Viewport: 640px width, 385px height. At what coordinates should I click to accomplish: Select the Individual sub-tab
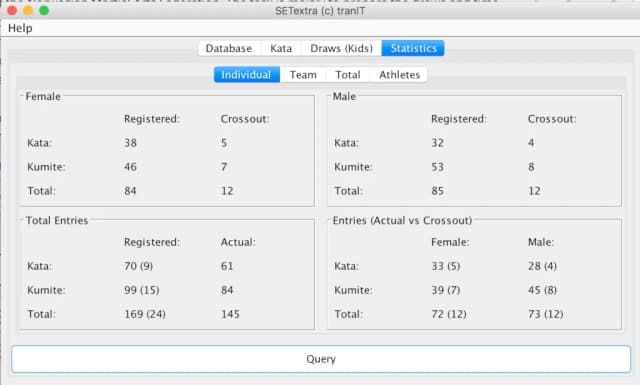point(247,75)
